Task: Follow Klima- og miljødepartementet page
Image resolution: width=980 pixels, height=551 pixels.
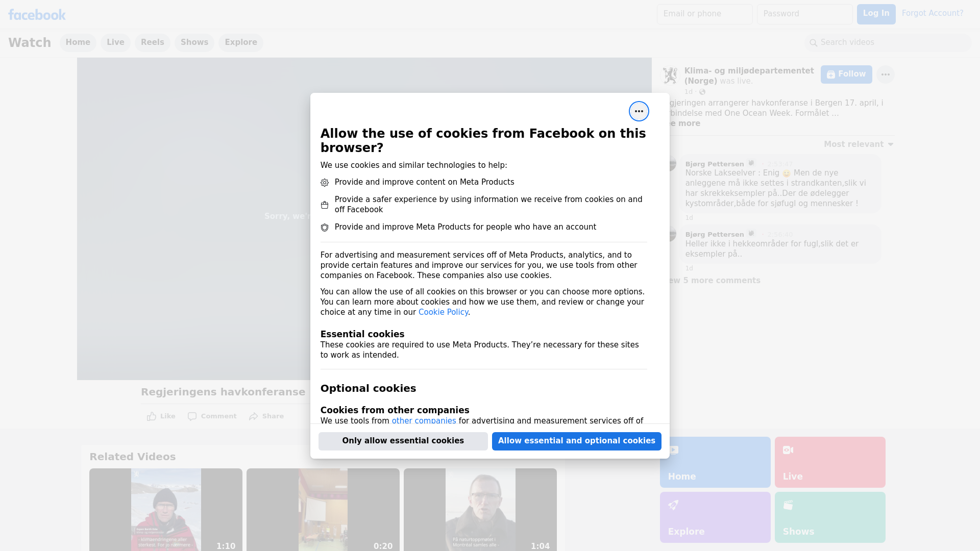Action: click(x=846, y=74)
